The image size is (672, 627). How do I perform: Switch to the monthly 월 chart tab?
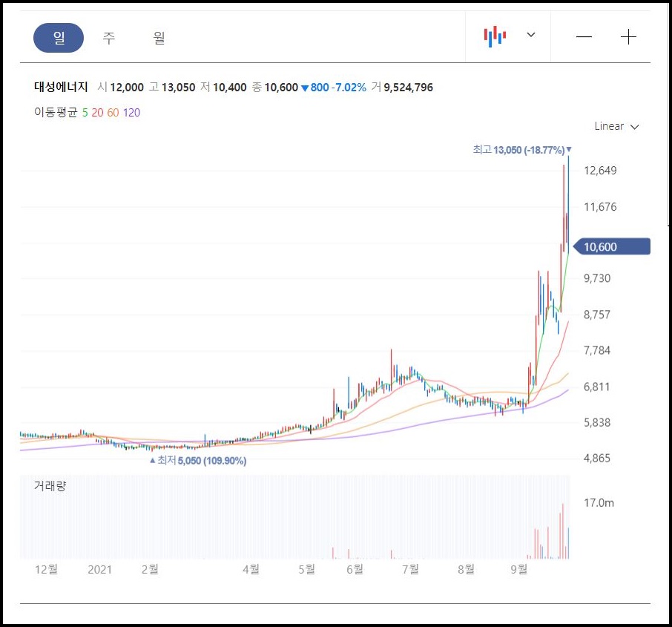[x=159, y=38]
